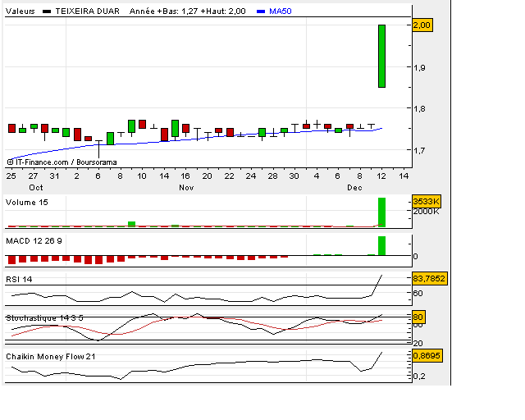Image resolution: width=525 pixels, height=420 pixels.
Task: Click the yellow 83,7852 RSI value
Action: (x=430, y=278)
